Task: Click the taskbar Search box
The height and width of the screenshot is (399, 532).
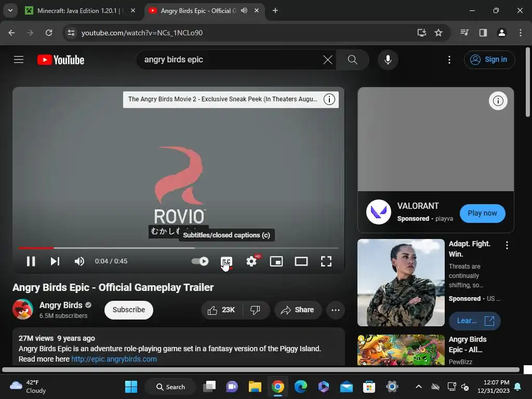Action: (x=170, y=387)
